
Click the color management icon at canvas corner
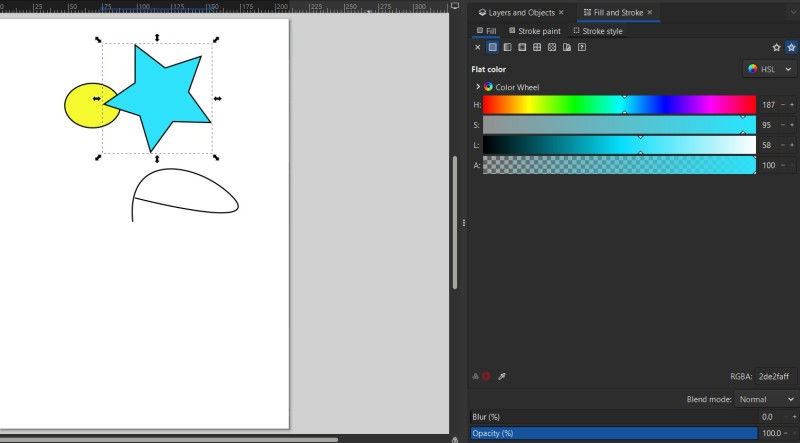pyautogui.click(x=455, y=439)
